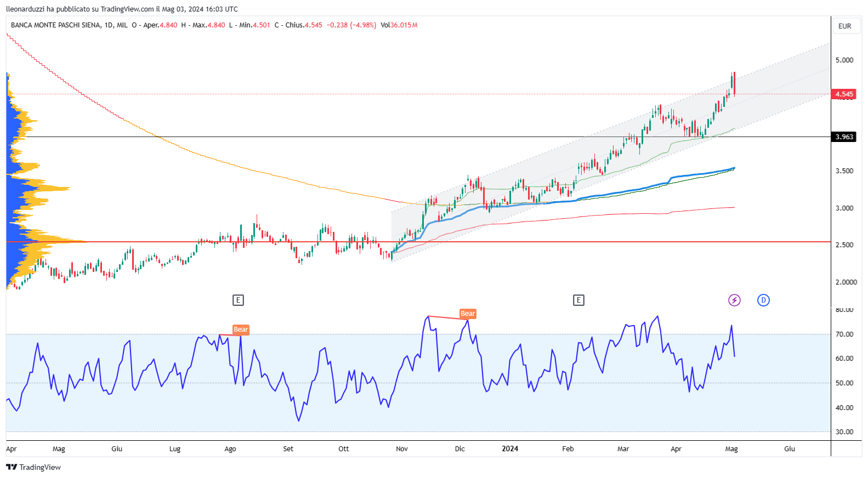Click the black 3.963 price level label
Viewport: 868px width, 477px height.
pyautogui.click(x=844, y=137)
